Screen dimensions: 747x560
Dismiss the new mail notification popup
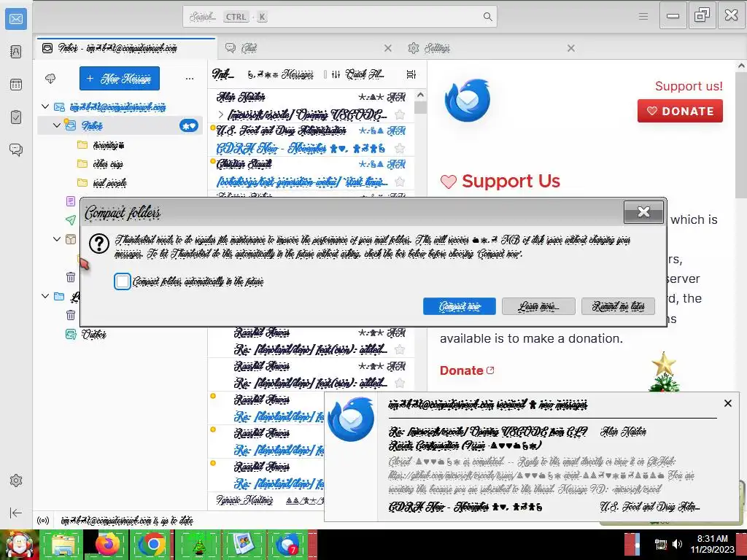[727, 403]
